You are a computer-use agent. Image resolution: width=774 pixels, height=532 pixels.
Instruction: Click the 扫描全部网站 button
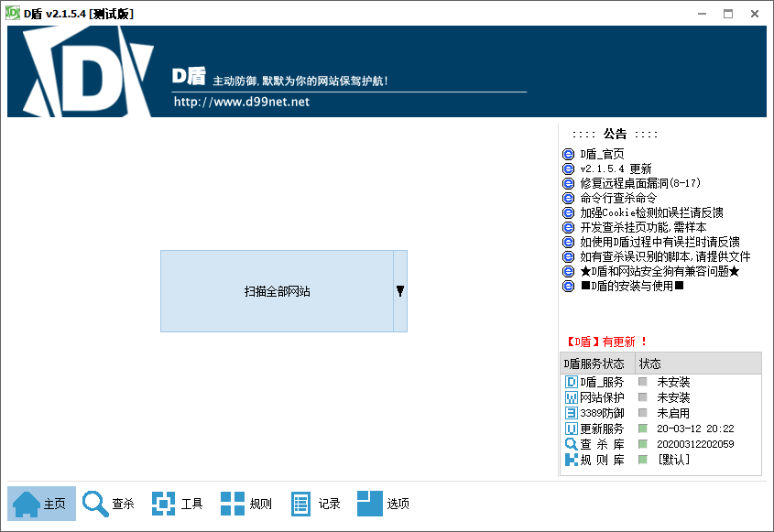(x=277, y=291)
